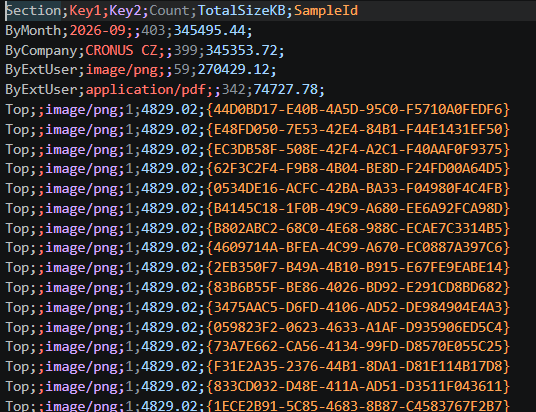This screenshot has width=536, height=412.
Task: Click GUID starting with 059823F2
Action: point(358,328)
